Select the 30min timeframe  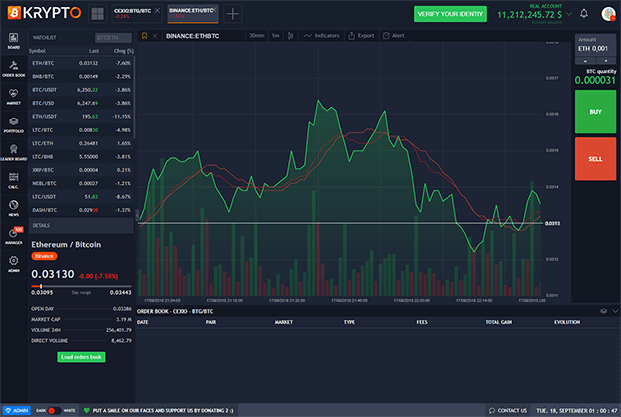(x=257, y=36)
